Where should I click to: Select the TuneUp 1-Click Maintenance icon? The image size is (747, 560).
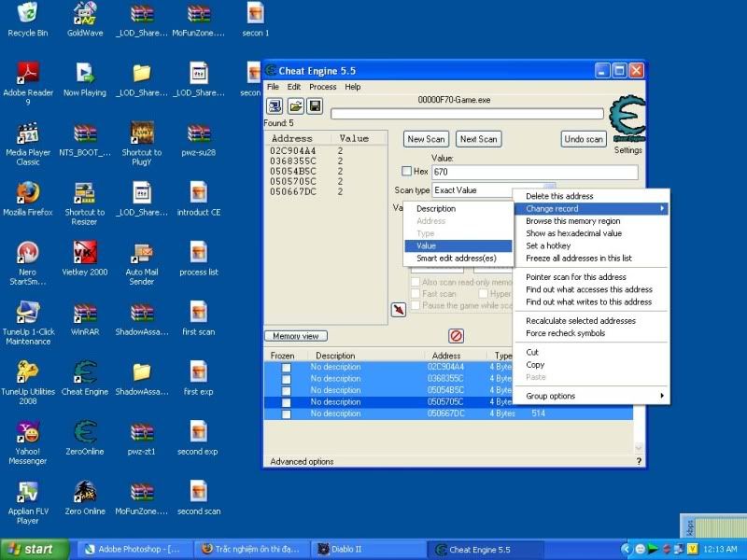(28, 323)
